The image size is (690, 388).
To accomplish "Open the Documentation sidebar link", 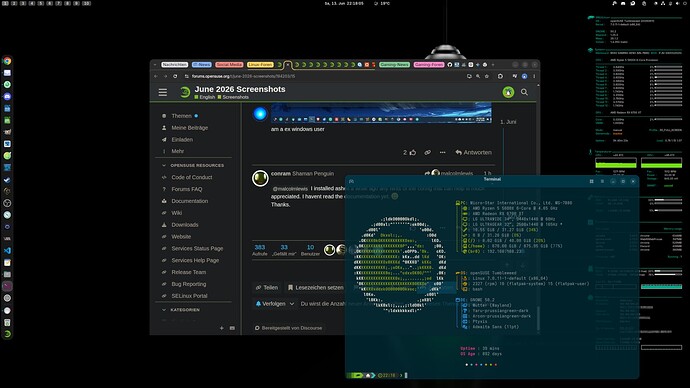I will coord(190,201).
